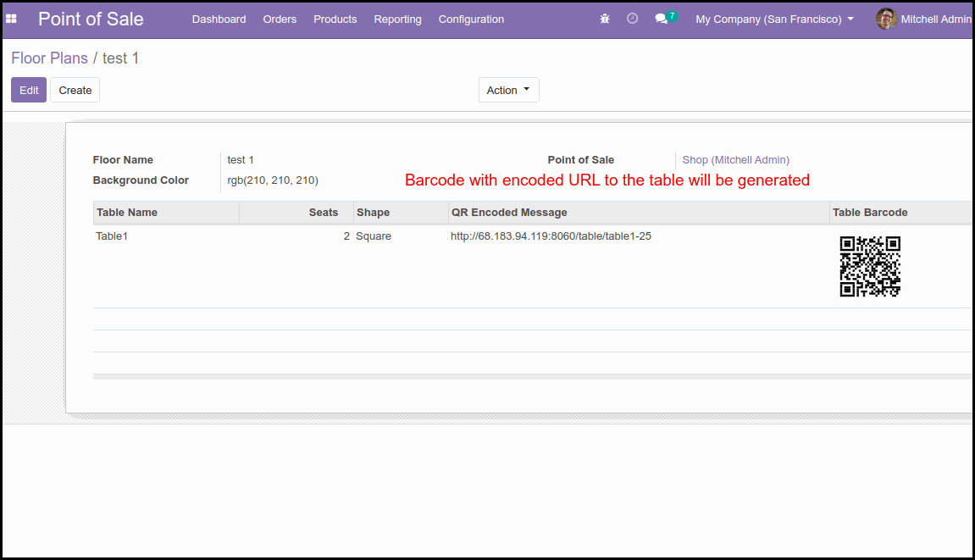Sort by Shape column header
This screenshot has width=975, height=560.
tap(401, 212)
